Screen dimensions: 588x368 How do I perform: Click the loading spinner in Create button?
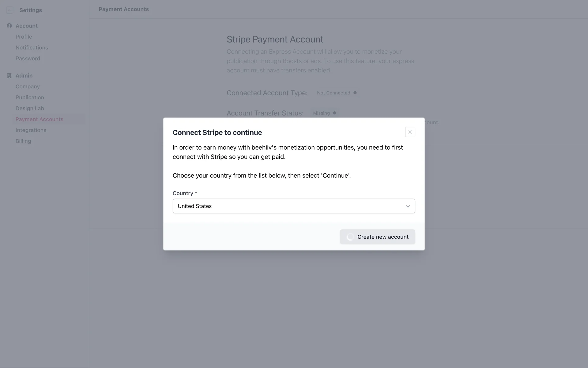click(x=350, y=237)
